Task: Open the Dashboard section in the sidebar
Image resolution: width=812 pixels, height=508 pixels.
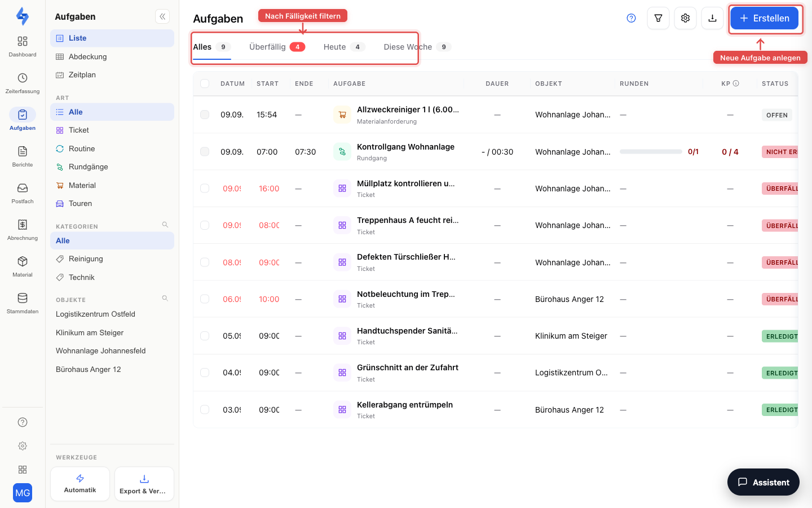Action: click(23, 46)
